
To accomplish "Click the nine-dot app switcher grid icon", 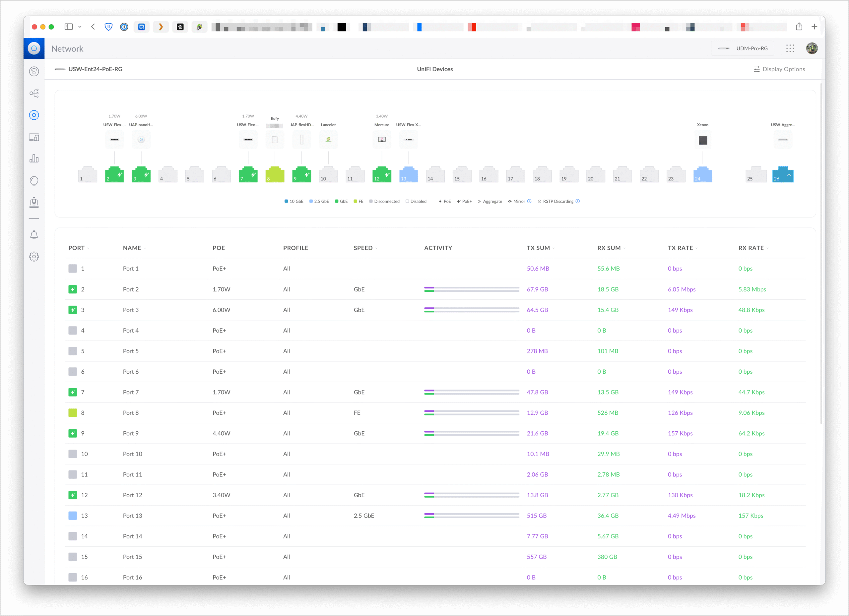I will [790, 48].
